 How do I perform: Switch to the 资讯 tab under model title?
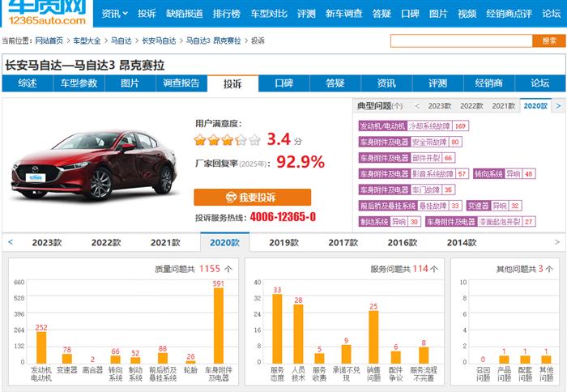[386, 83]
